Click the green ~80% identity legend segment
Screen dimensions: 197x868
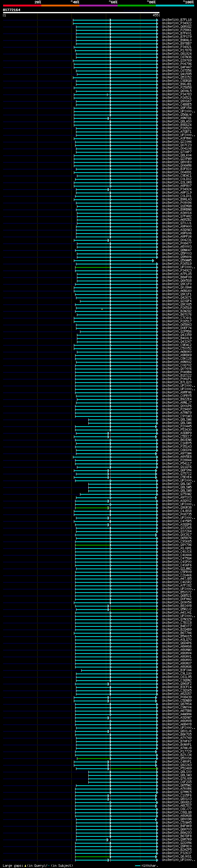point(137,6)
